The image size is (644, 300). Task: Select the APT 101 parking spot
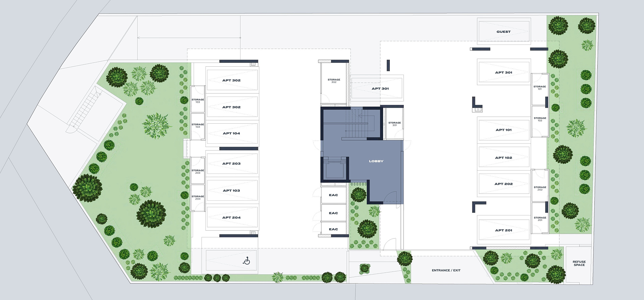coord(503,130)
